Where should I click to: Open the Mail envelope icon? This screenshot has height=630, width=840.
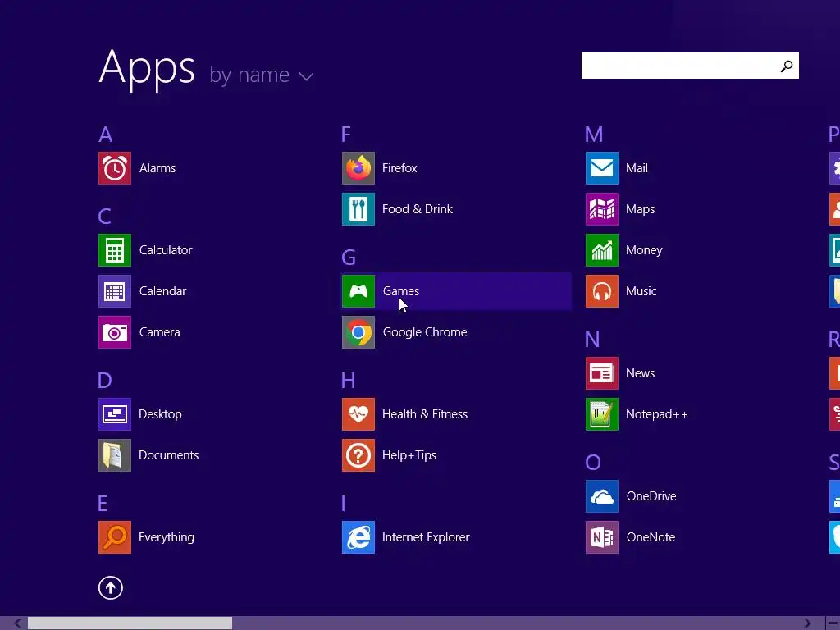point(602,168)
